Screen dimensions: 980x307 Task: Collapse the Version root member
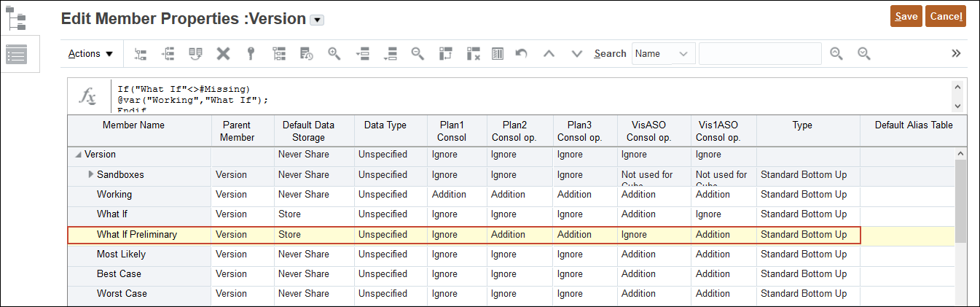(x=78, y=155)
